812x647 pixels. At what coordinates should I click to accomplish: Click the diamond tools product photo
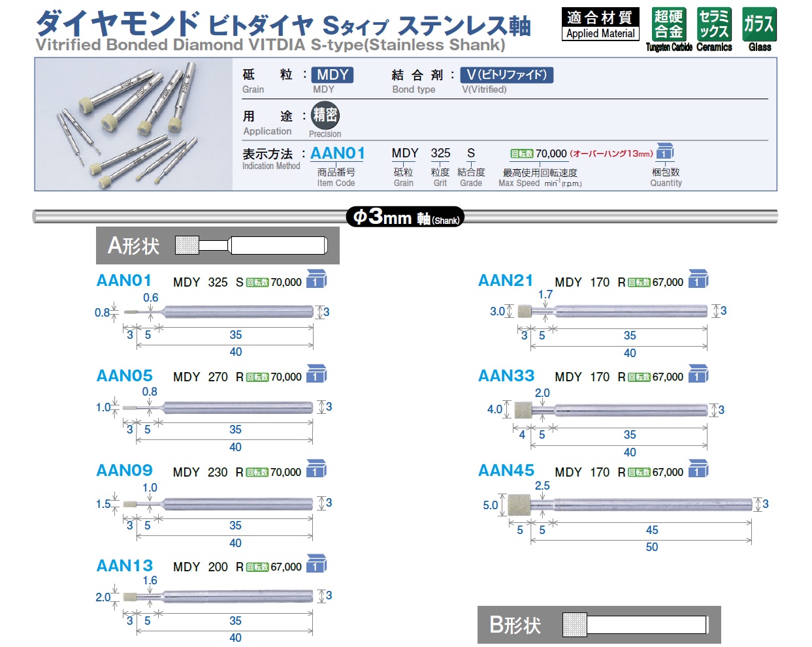(133, 124)
